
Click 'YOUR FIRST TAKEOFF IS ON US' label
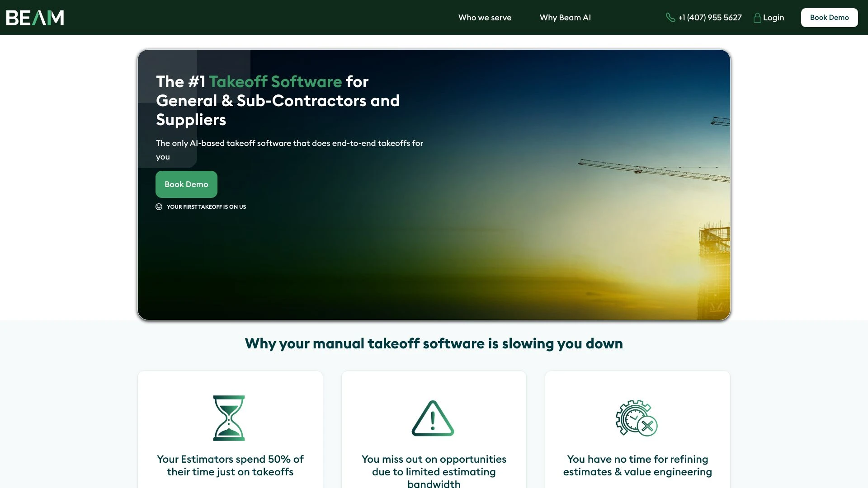pyautogui.click(x=206, y=207)
